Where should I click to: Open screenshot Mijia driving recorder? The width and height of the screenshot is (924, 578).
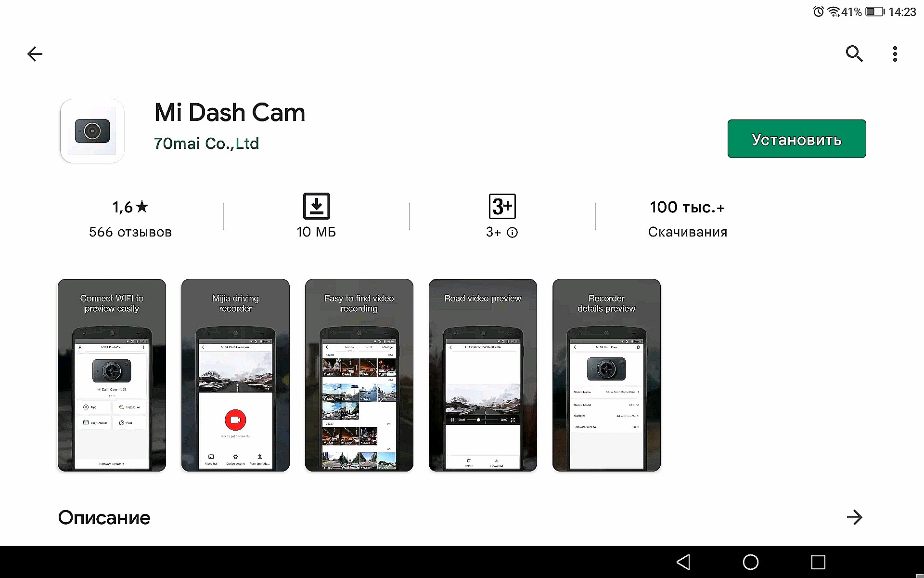[x=235, y=375]
